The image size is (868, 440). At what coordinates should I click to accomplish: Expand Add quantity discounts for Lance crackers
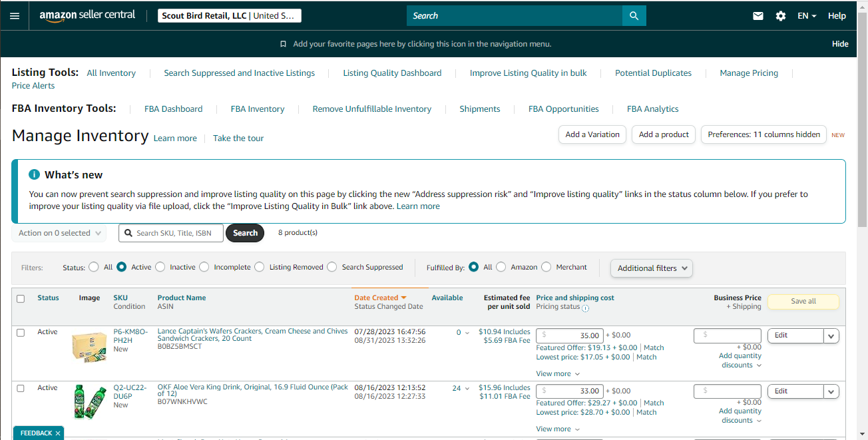pos(740,360)
